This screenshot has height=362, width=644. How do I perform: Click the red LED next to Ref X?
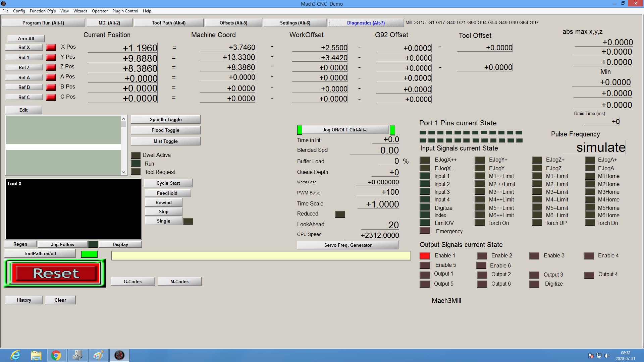pyautogui.click(x=51, y=47)
